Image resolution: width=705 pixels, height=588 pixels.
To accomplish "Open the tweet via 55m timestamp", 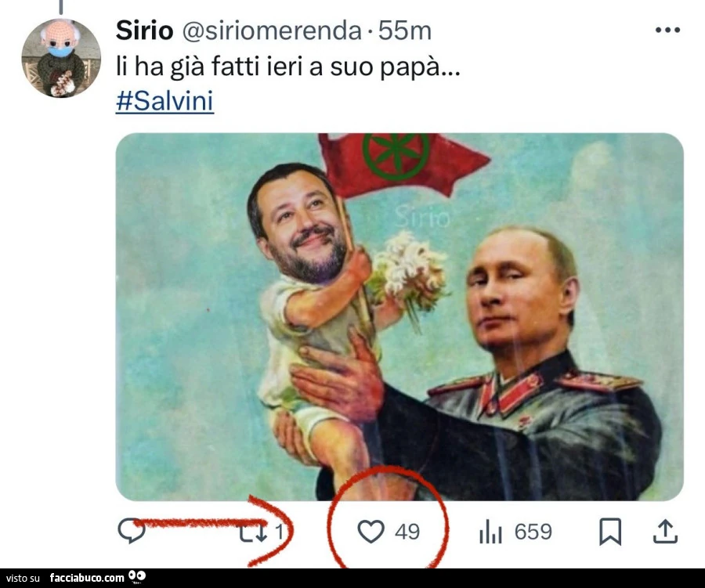I will pos(405,31).
